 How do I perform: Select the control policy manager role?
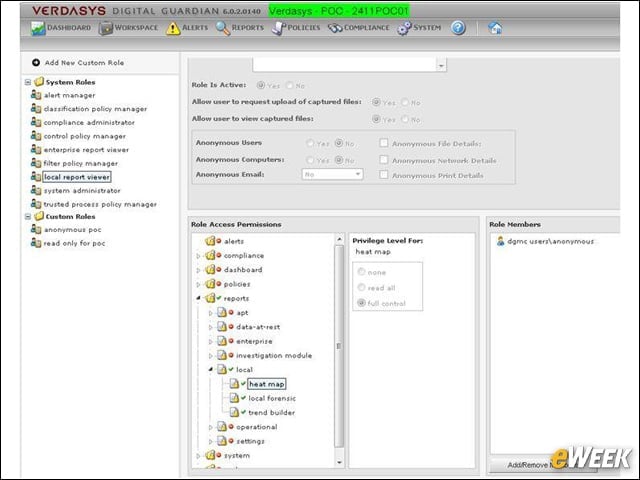84,136
